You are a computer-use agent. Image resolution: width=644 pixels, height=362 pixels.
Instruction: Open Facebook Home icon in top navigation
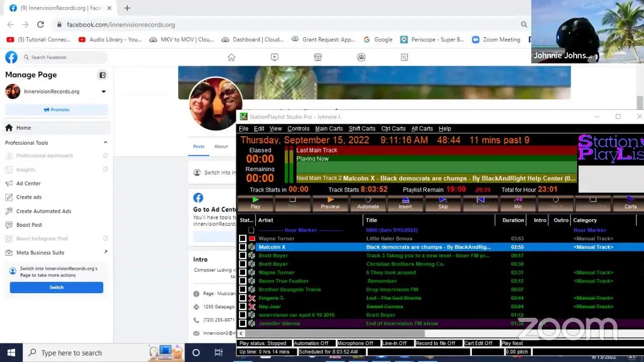click(x=231, y=57)
